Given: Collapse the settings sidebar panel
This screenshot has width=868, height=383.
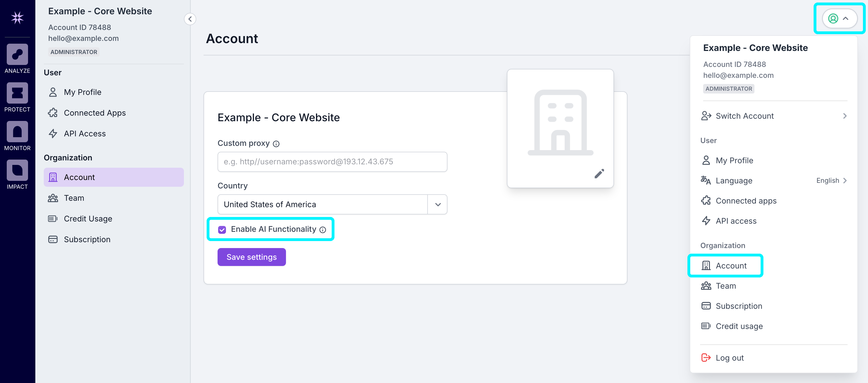Looking at the screenshot, I should tap(190, 19).
